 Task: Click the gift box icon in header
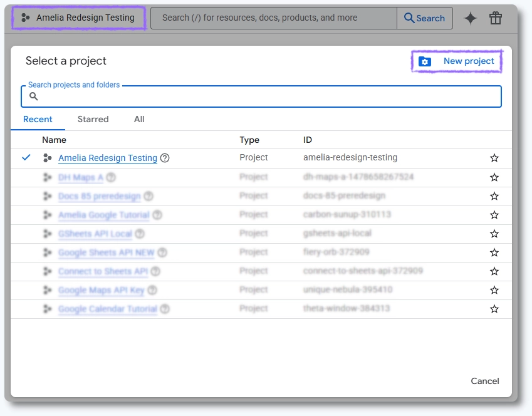[496, 18]
